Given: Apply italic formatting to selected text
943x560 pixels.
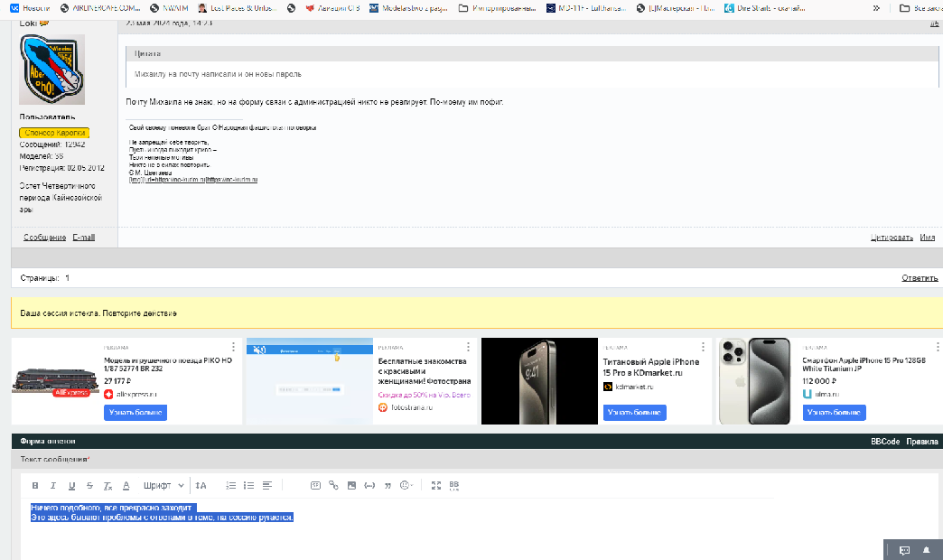Looking at the screenshot, I should (53, 486).
